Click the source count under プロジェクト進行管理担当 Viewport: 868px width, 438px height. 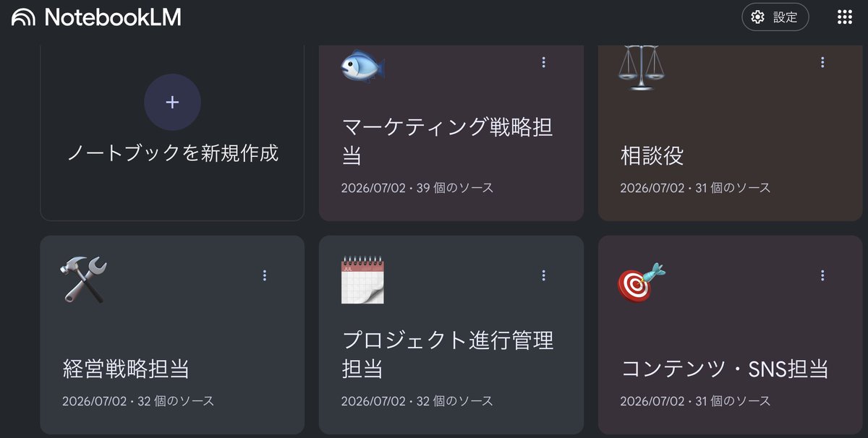(x=417, y=401)
